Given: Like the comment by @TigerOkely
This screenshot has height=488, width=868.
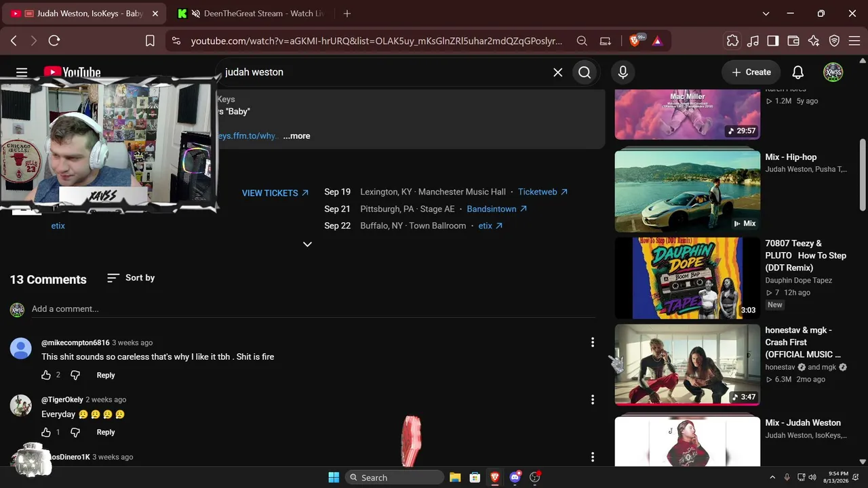Looking at the screenshot, I should [46, 432].
